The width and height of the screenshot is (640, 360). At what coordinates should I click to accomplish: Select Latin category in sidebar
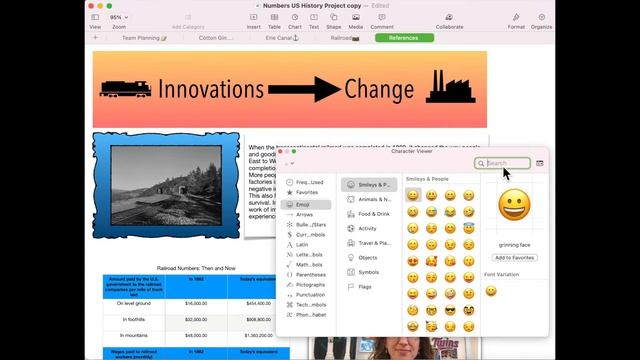[x=305, y=245]
